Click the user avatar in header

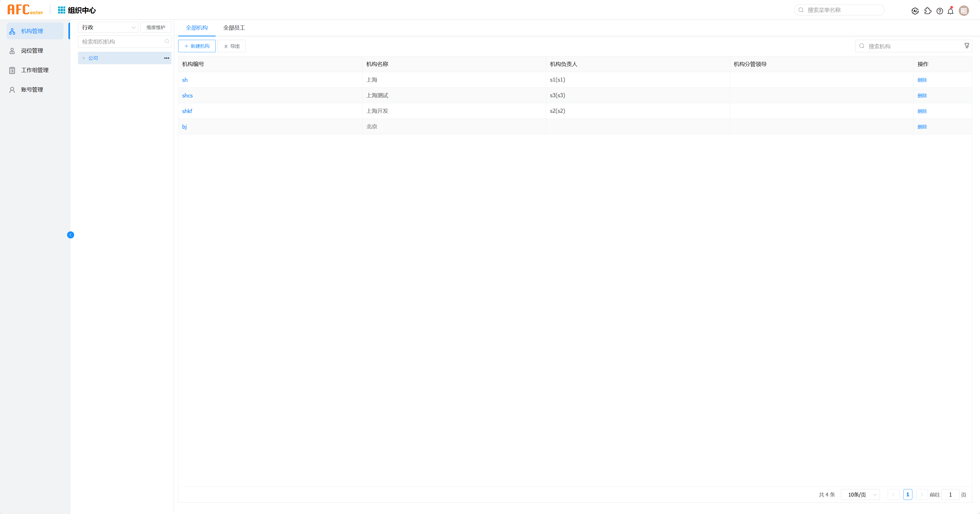pos(964,11)
